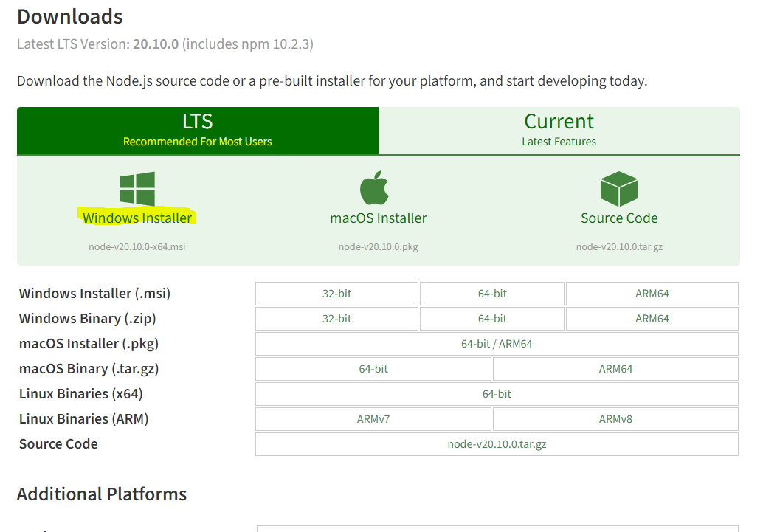The height and width of the screenshot is (532, 763).
Task: Click the Apple logo icon
Action: (374, 188)
